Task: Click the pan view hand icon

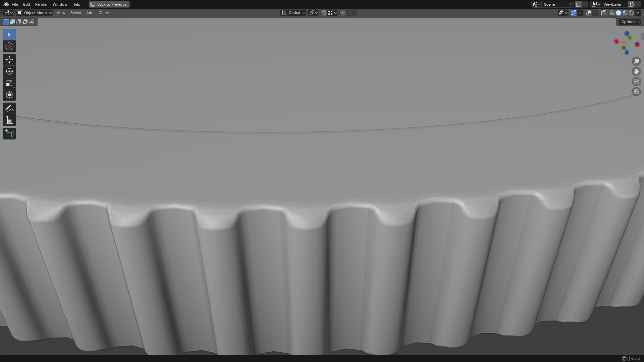Action: (x=636, y=71)
